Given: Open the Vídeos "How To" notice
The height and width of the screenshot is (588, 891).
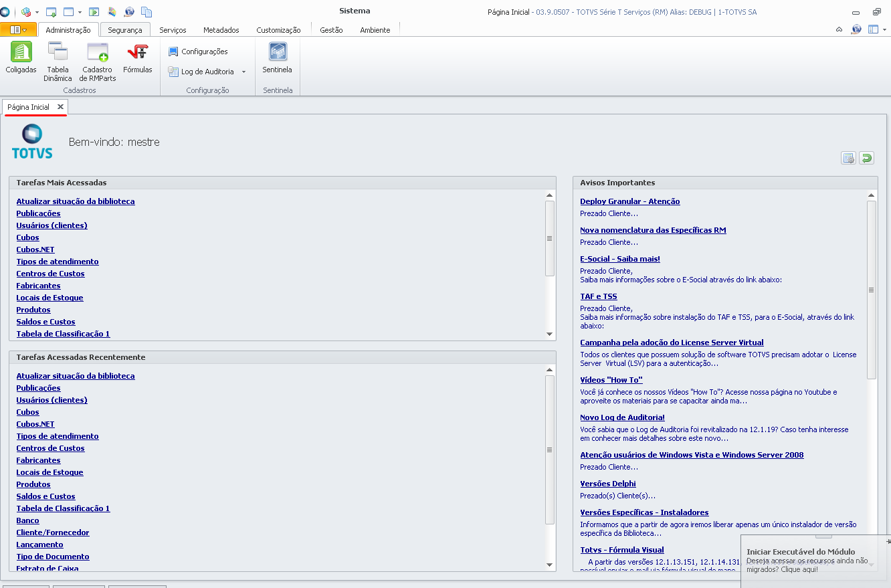Looking at the screenshot, I should 611,380.
